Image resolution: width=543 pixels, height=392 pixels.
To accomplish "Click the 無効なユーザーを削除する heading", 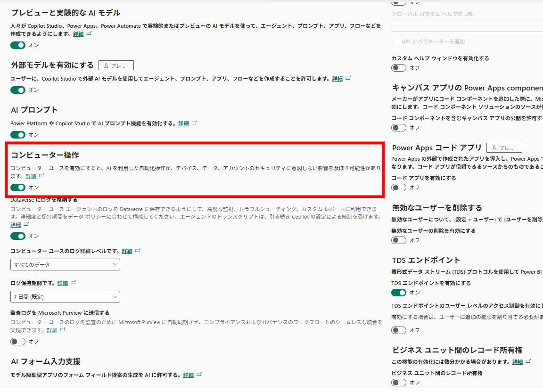I will click(437, 207).
